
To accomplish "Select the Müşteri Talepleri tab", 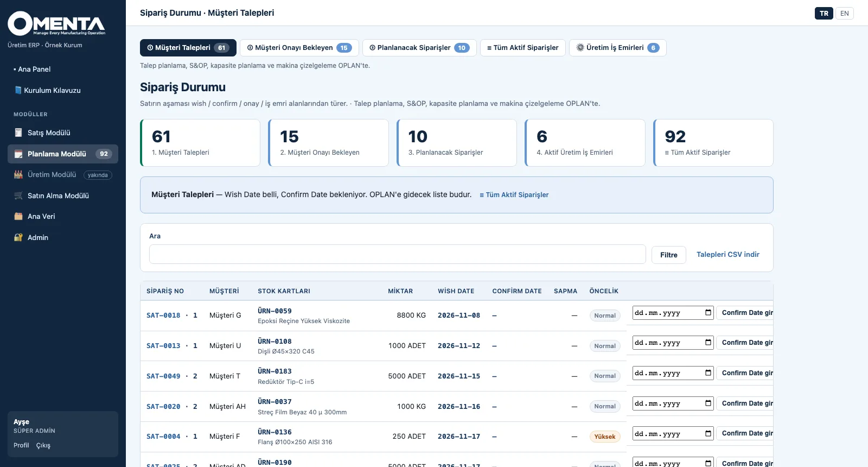I will point(188,48).
